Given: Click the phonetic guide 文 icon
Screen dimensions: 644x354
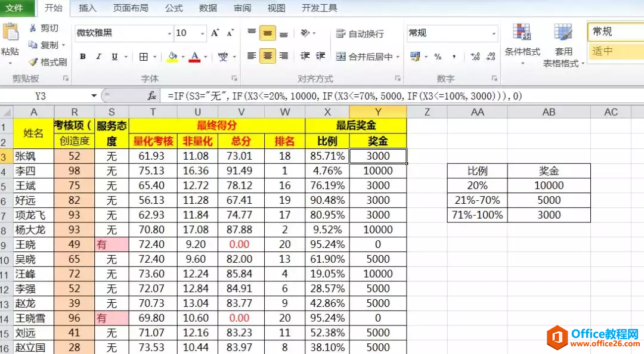Looking at the screenshot, I should point(223,57).
